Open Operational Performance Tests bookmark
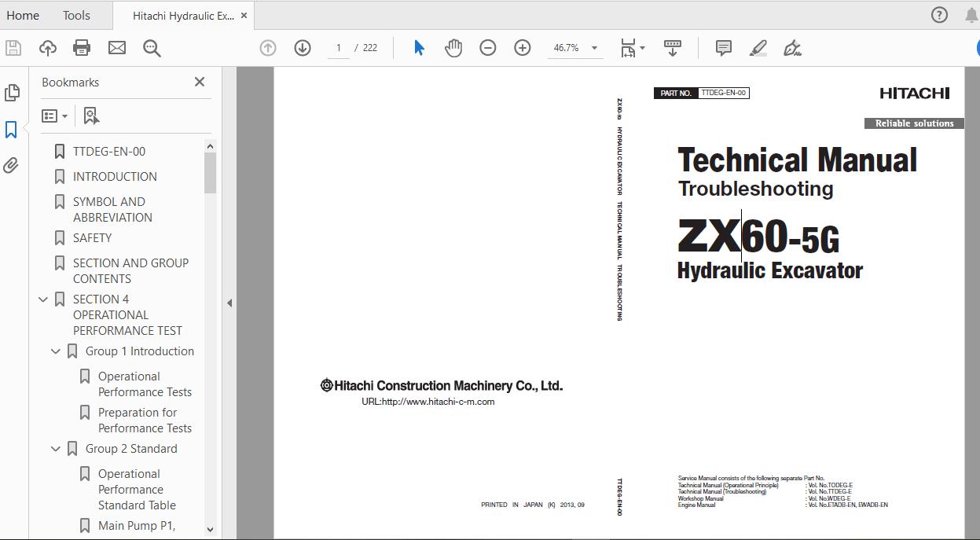Viewport: 980px width, 540px height. click(x=145, y=384)
